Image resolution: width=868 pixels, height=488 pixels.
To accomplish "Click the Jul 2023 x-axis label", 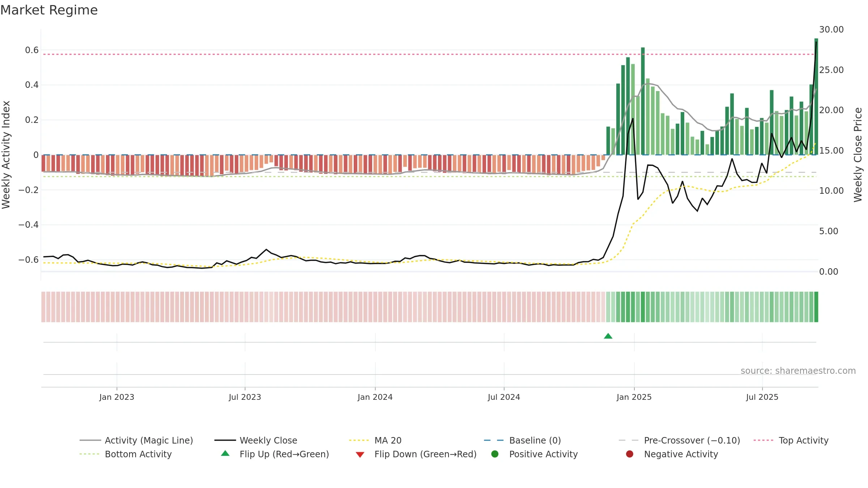I will tap(245, 397).
